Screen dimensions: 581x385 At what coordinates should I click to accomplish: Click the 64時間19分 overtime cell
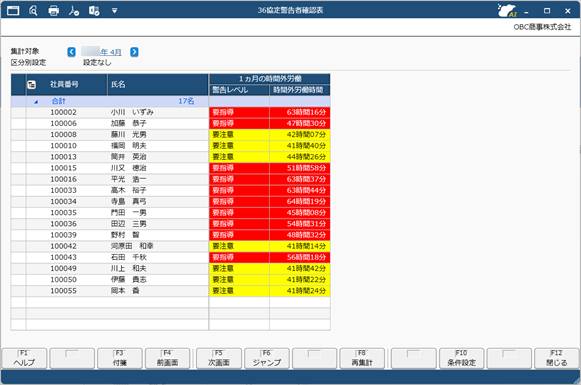pyautogui.click(x=300, y=202)
